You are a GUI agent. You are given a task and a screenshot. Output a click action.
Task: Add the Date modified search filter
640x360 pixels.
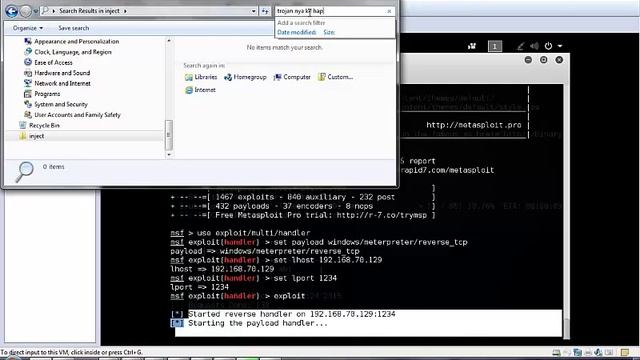[x=297, y=32]
